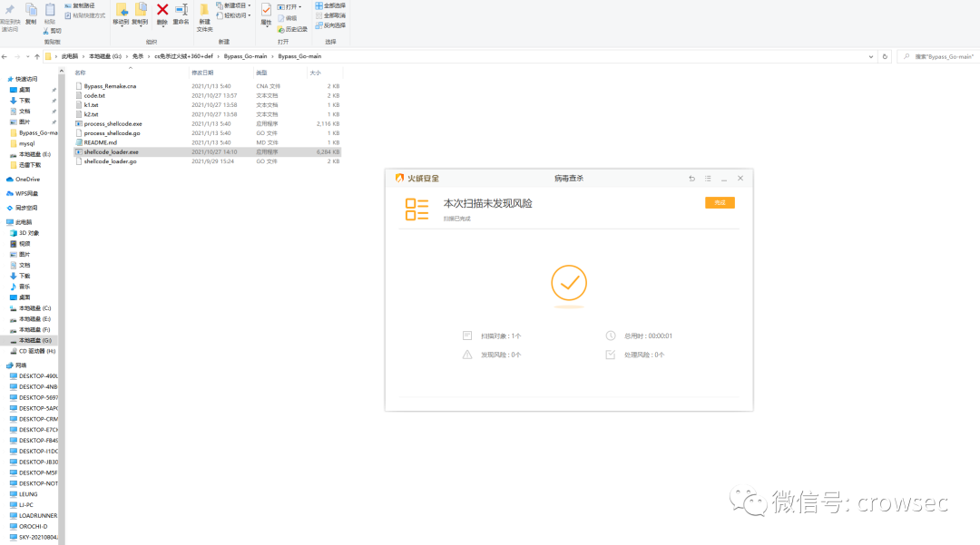Click the rescan arrow in Huorong title bar
The height and width of the screenshot is (545, 980).
click(x=691, y=178)
